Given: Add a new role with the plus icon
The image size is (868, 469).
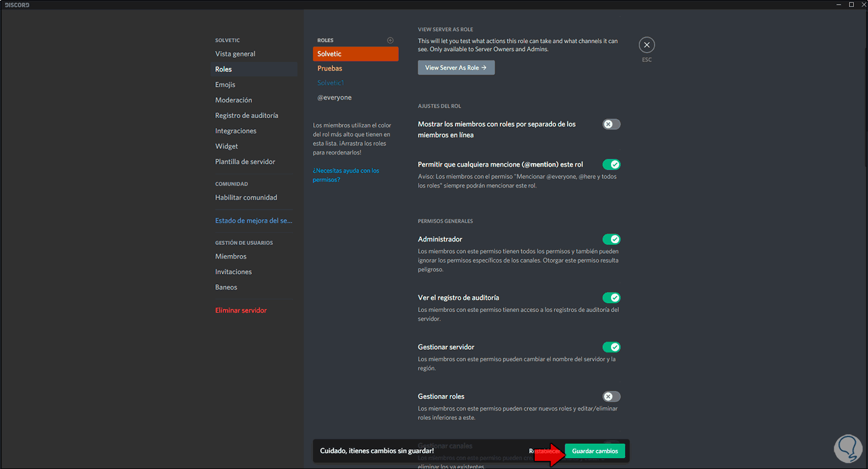Looking at the screenshot, I should pyautogui.click(x=390, y=41).
